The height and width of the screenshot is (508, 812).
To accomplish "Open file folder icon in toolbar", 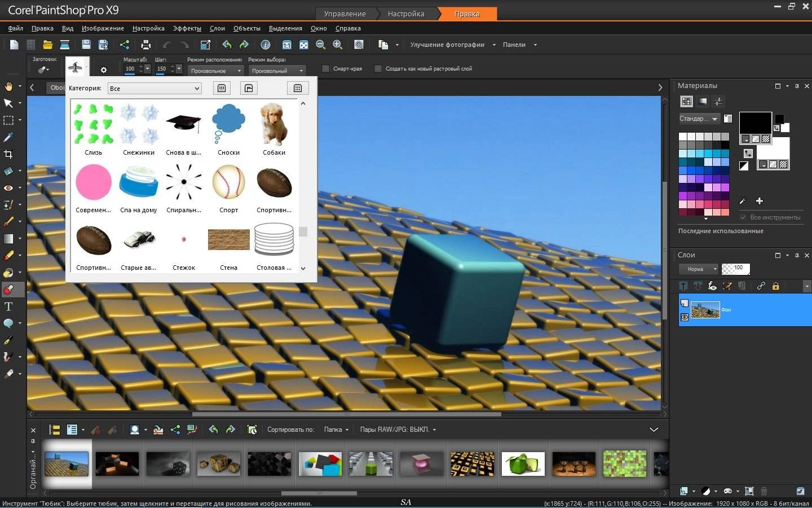I will 48,45.
